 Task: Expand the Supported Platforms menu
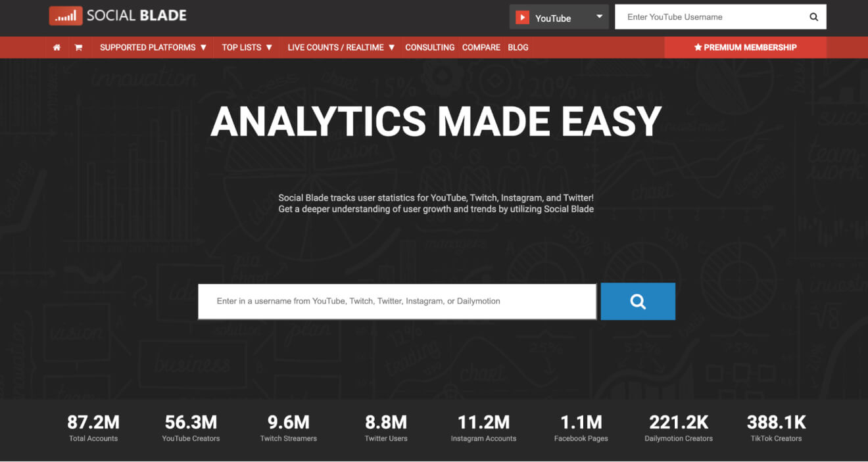pos(153,47)
